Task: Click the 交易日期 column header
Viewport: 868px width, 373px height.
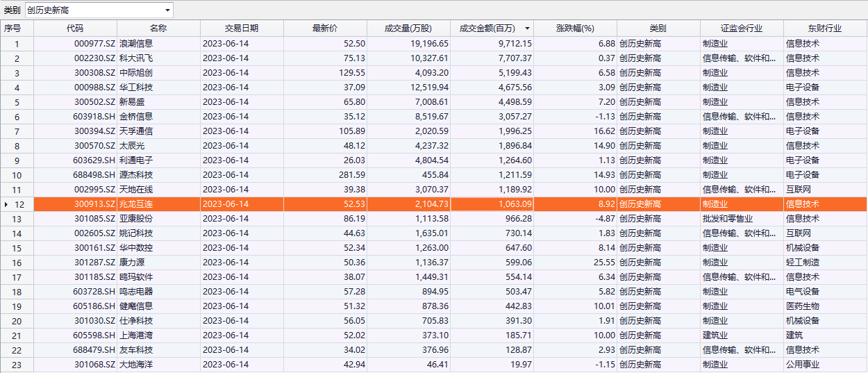Action: tap(242, 28)
